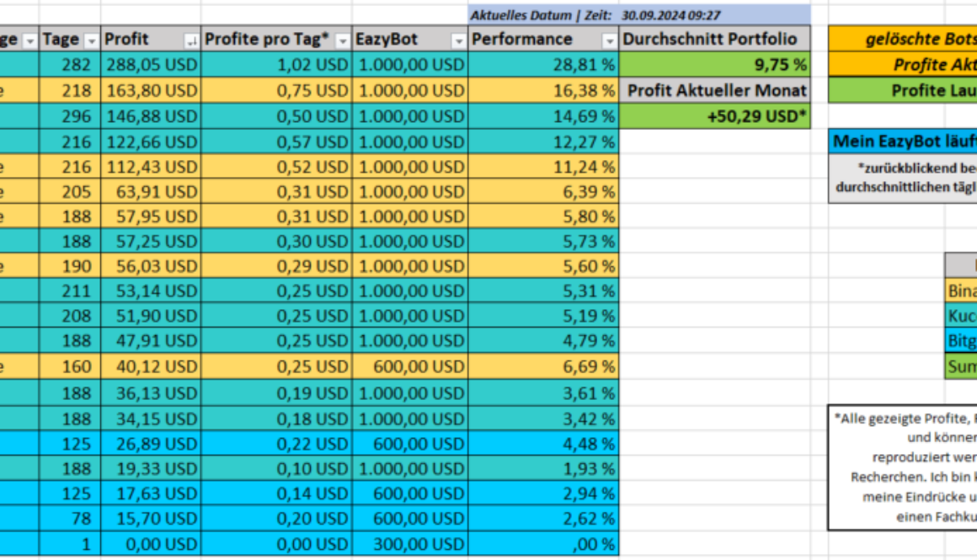
Task: Click the 300,00 USD EazyBot cell
Action: coord(410,544)
